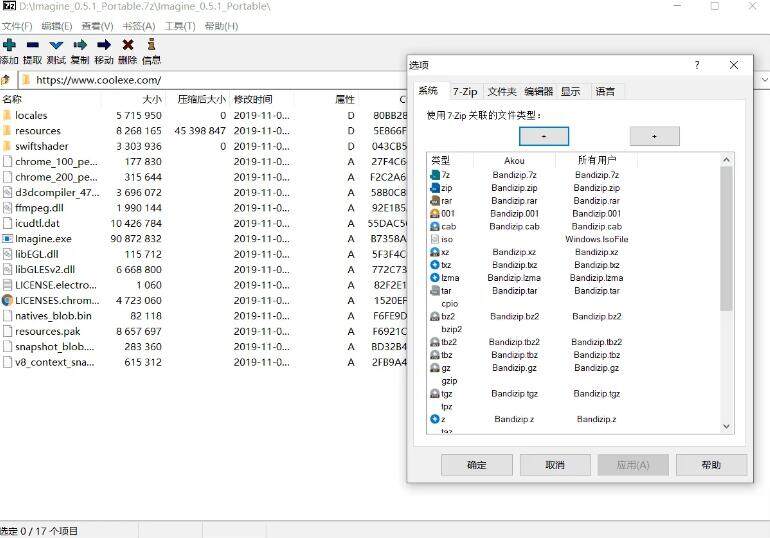Click the file type list scroll-down arrow
Viewport: 770px width, 538px height.
point(726,427)
